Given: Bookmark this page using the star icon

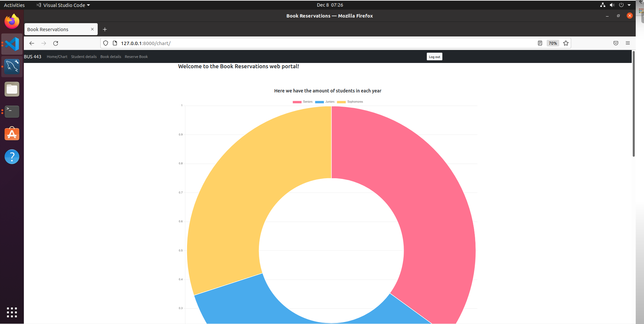Looking at the screenshot, I should click(566, 43).
